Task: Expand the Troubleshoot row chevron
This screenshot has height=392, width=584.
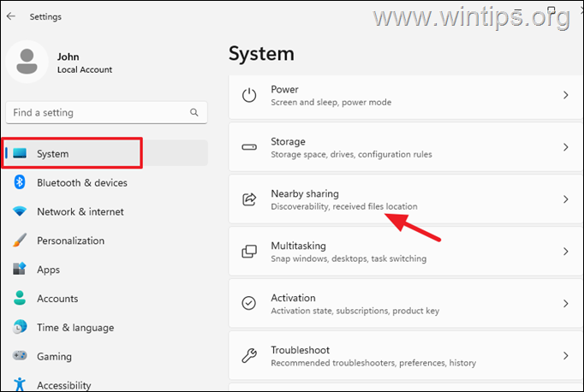Action: [566, 355]
